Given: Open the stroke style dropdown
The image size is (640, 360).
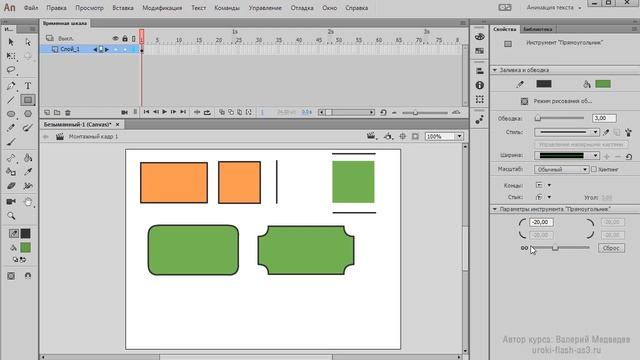Looking at the screenshot, I should click(567, 132).
